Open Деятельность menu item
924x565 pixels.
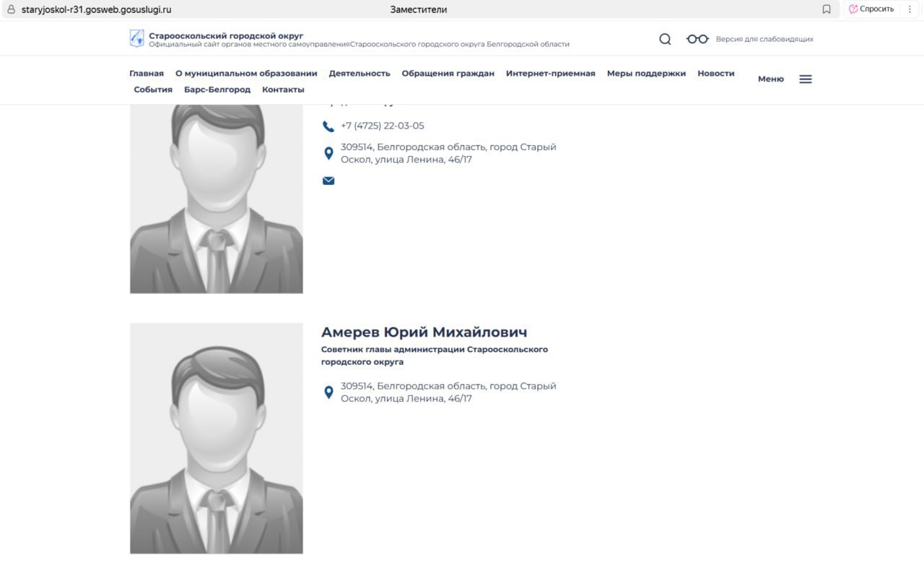[359, 73]
